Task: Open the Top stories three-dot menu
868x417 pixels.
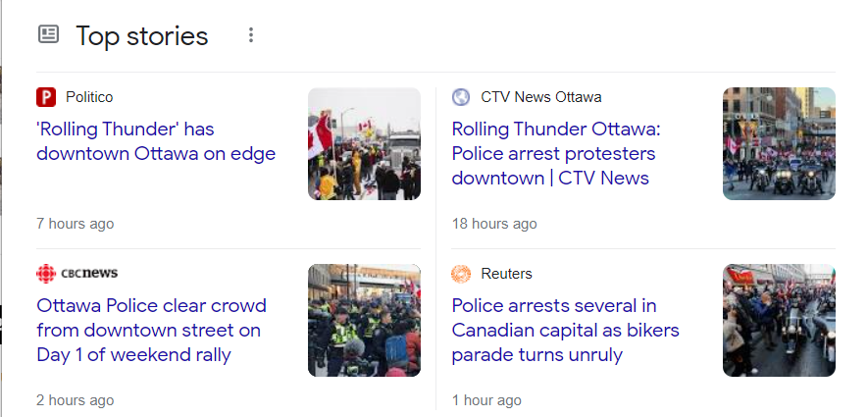Action: 251,35
